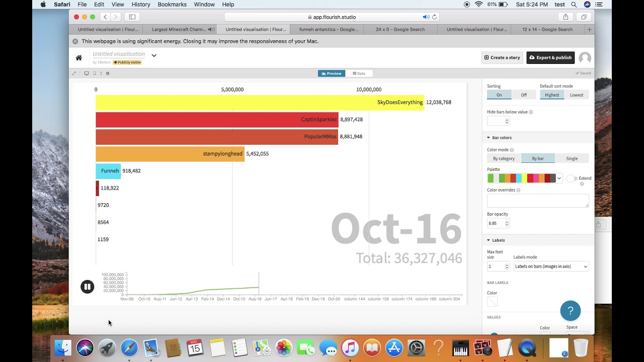Viewport: 644px width, 362px height.
Task: Open the user account avatar
Action: [x=585, y=58]
